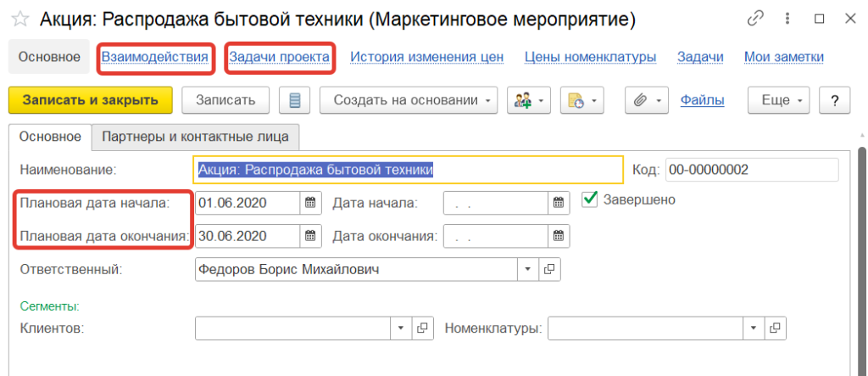
Task: Follow the Взаимодействия link
Action: tap(154, 57)
